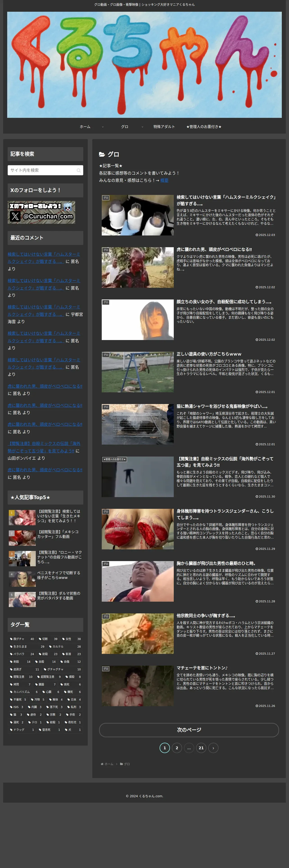This screenshot has height=868, width=289.
Task: Click the tag icon next to カルテル
Action: click(x=50, y=647)
